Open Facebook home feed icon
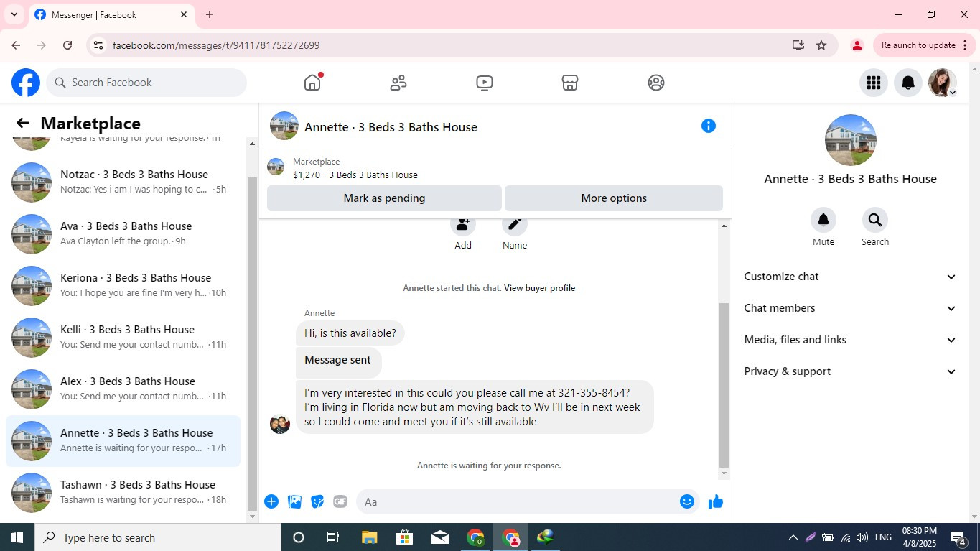Image resolution: width=980 pixels, height=551 pixels. point(312,83)
